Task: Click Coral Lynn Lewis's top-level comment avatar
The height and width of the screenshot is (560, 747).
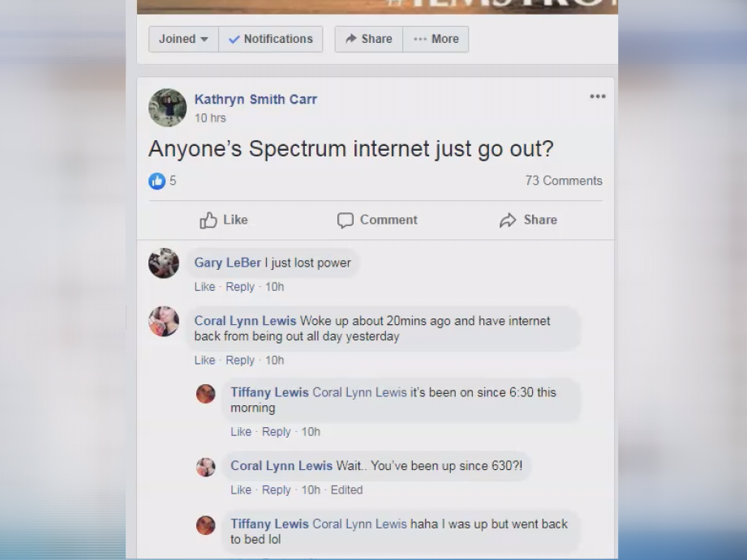Action: pos(163,322)
